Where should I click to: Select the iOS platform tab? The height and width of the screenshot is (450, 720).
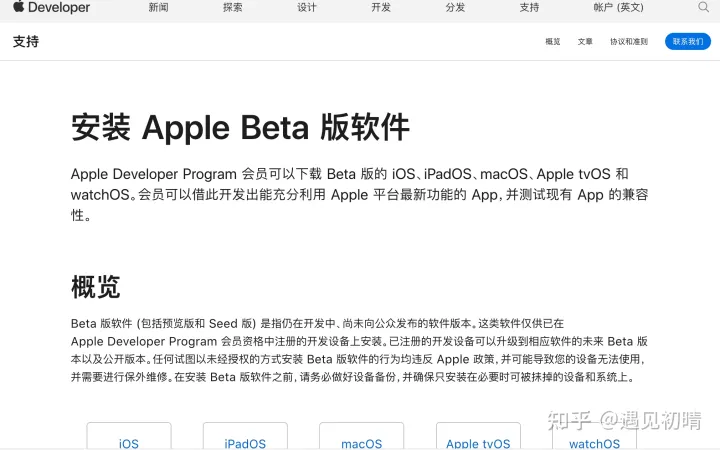[x=129, y=436]
